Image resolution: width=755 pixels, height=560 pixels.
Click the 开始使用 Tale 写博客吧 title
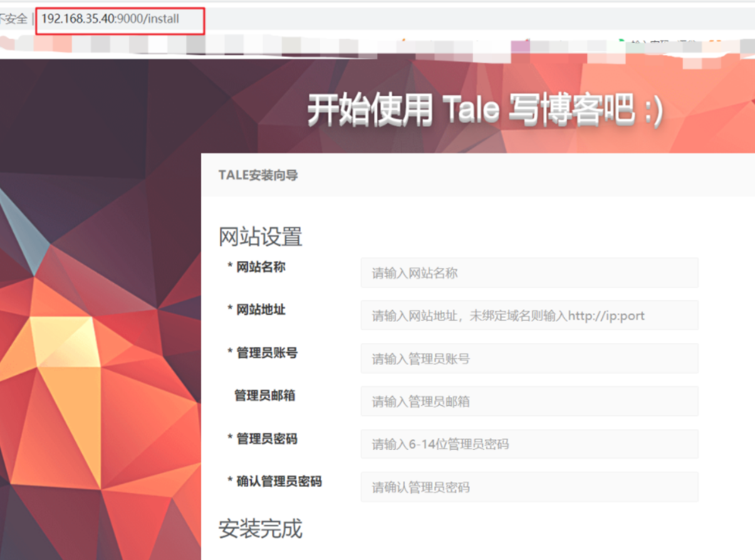click(485, 111)
